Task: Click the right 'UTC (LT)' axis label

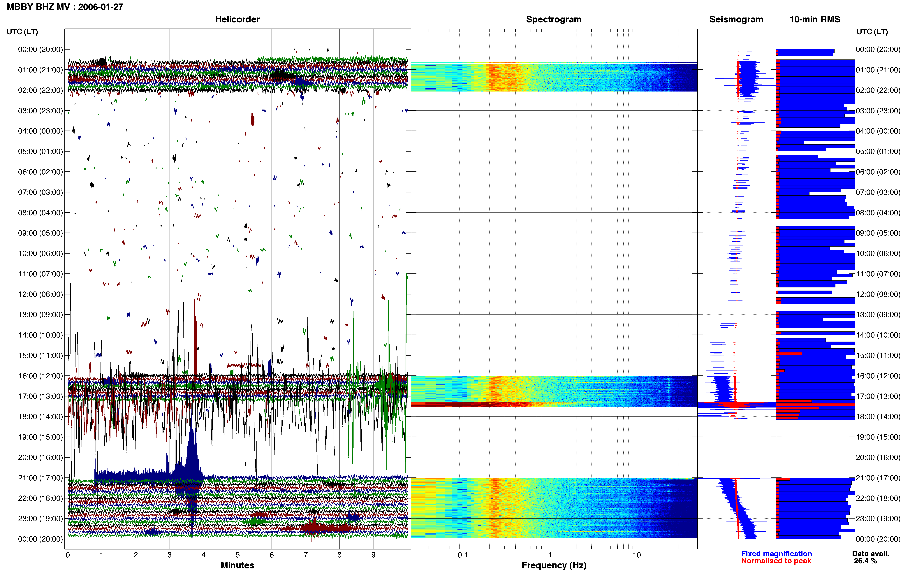Action: [x=872, y=32]
